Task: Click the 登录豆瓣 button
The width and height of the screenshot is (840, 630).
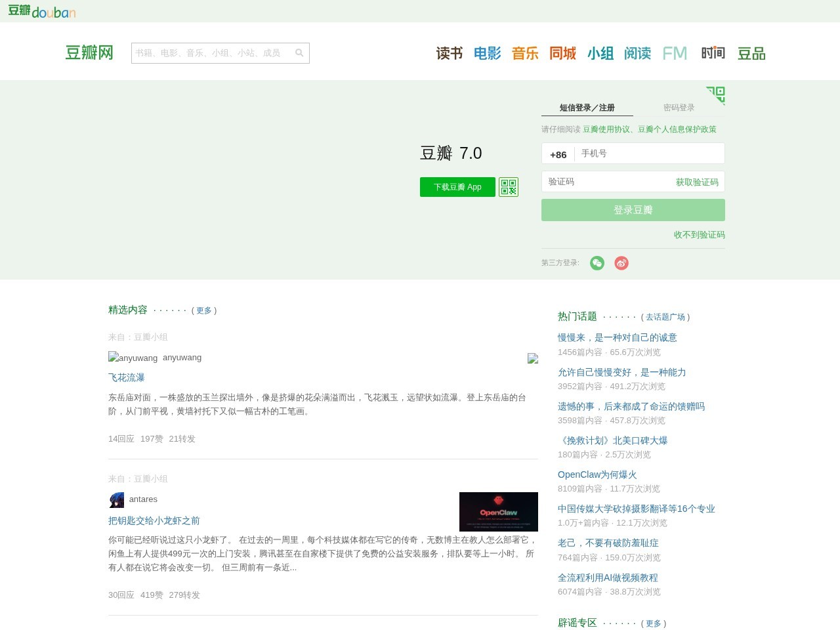Action: (x=633, y=210)
